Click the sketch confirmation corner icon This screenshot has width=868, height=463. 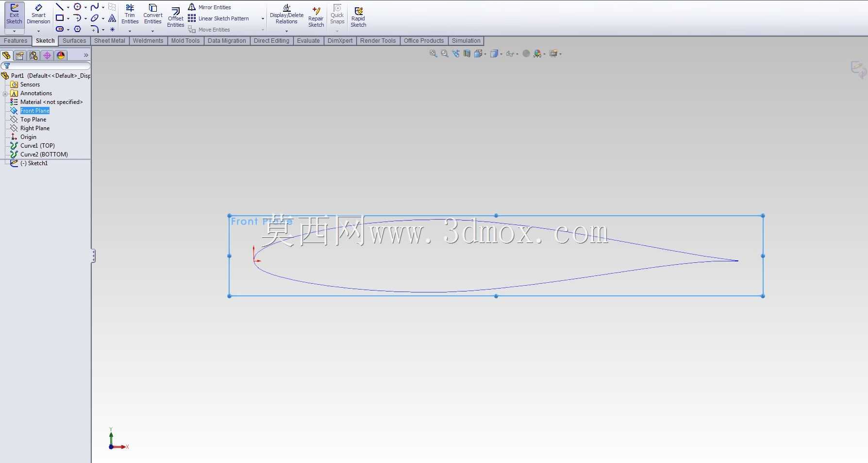(x=858, y=69)
